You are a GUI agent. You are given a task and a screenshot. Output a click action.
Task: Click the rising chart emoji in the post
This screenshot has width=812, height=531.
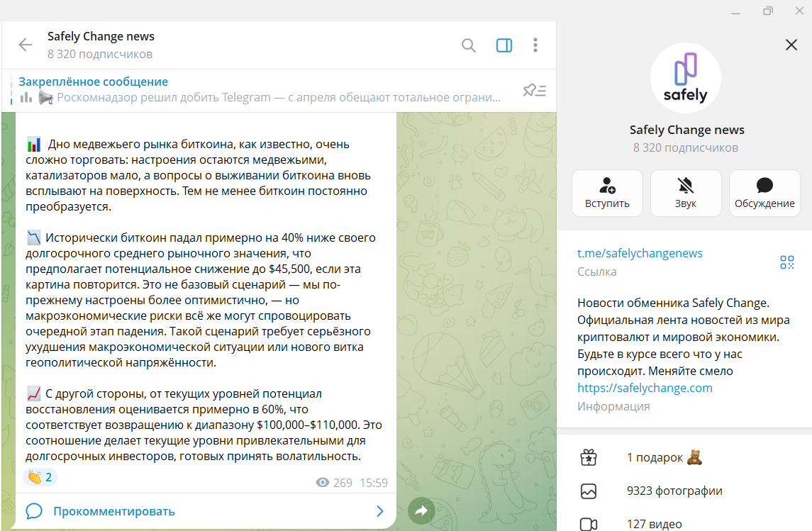[x=33, y=394]
